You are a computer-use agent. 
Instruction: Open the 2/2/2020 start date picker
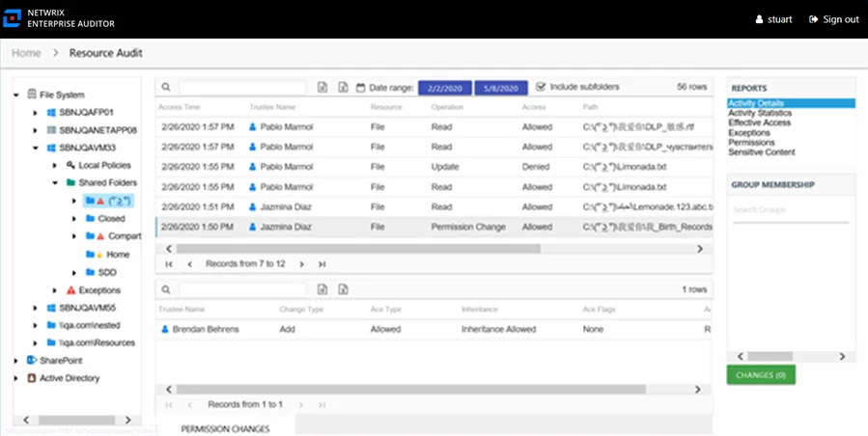(444, 88)
